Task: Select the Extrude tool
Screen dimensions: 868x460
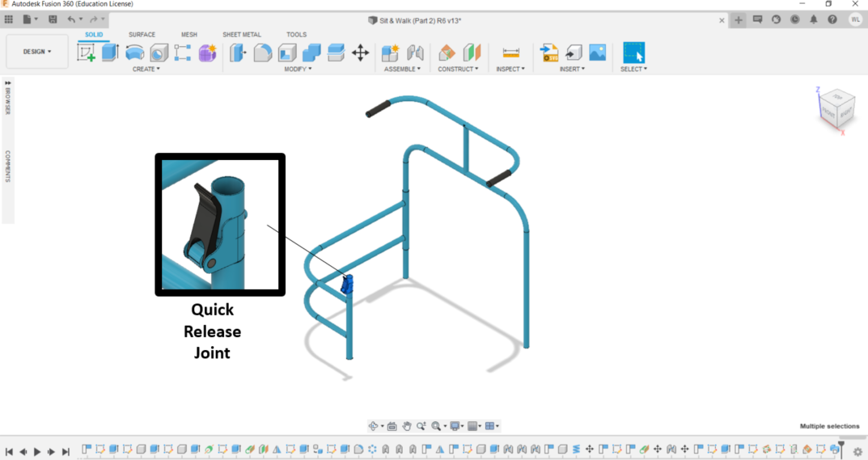Action: click(110, 53)
